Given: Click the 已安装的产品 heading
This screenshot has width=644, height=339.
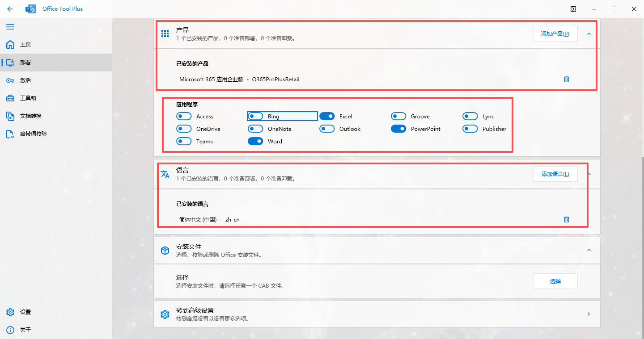Looking at the screenshot, I should click(192, 64).
